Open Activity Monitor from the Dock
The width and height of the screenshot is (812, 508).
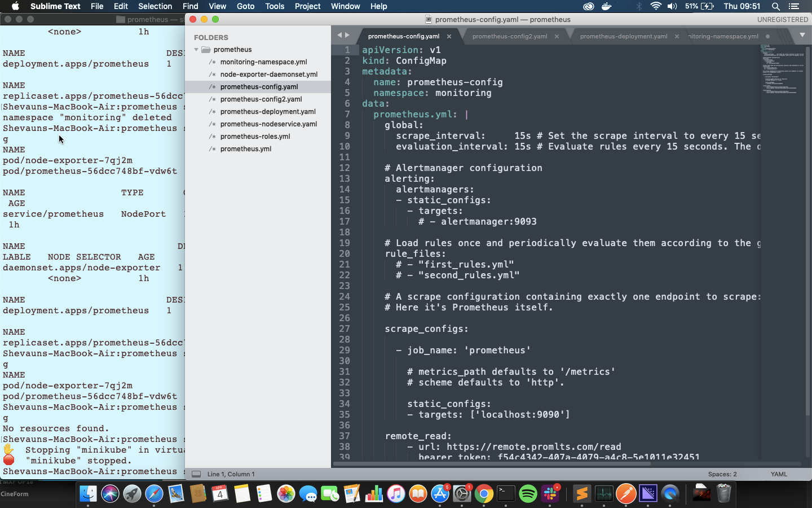(604, 493)
